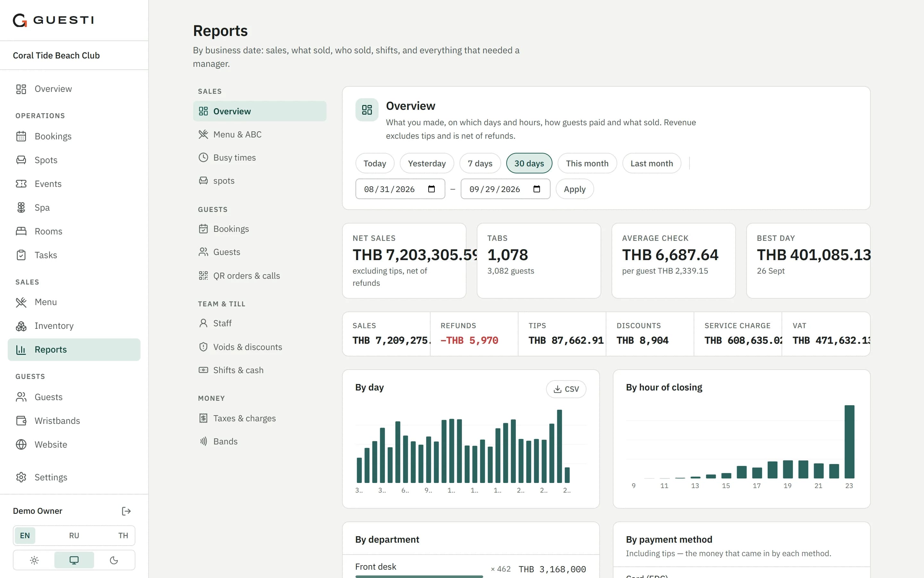Image resolution: width=924 pixels, height=578 pixels.
Task: Switch language to EN
Action: (25, 535)
